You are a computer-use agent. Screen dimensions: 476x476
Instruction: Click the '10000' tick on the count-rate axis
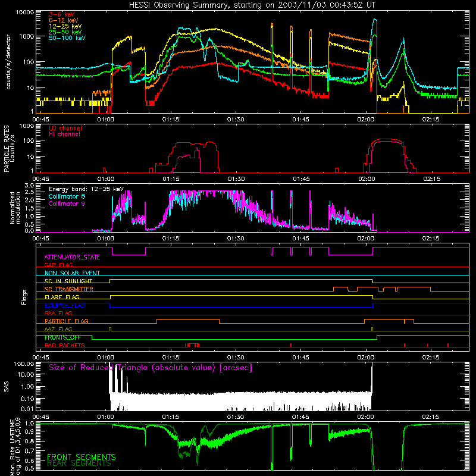[x=25, y=12]
